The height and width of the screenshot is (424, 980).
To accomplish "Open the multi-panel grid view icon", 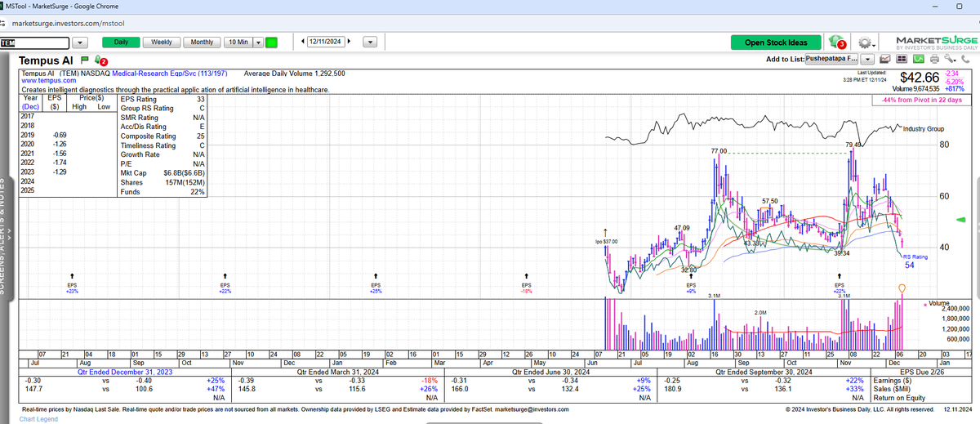I will coord(902,60).
